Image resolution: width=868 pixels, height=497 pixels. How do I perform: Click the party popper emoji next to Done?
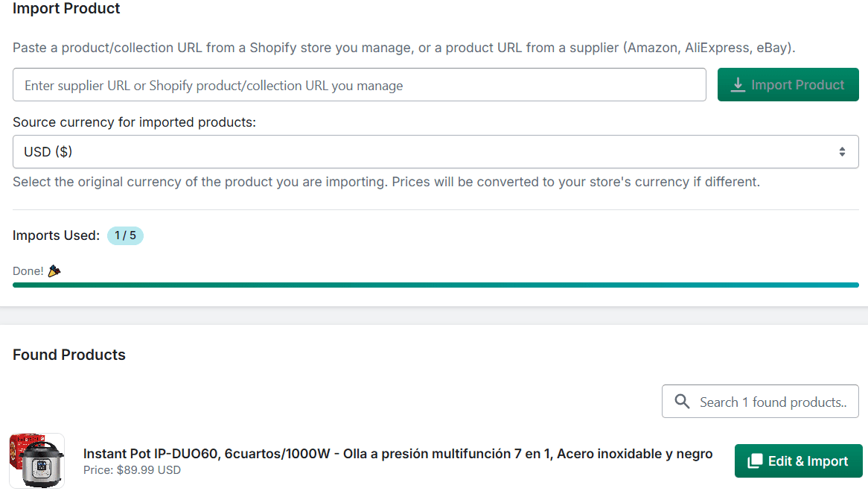[x=55, y=270]
